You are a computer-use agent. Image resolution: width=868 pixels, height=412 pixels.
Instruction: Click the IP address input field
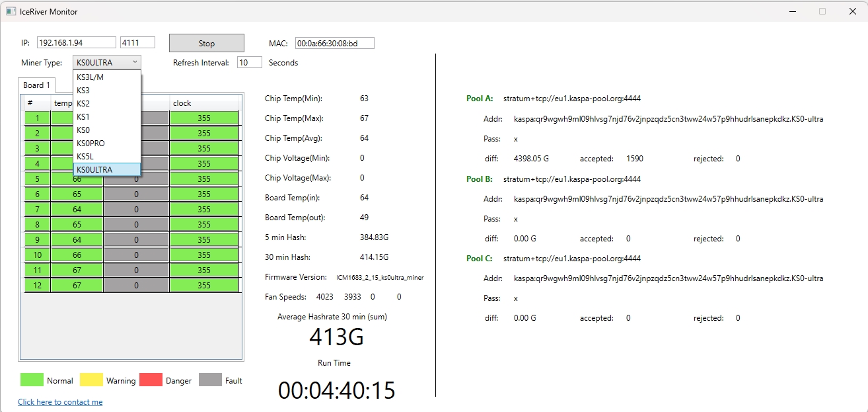click(76, 43)
